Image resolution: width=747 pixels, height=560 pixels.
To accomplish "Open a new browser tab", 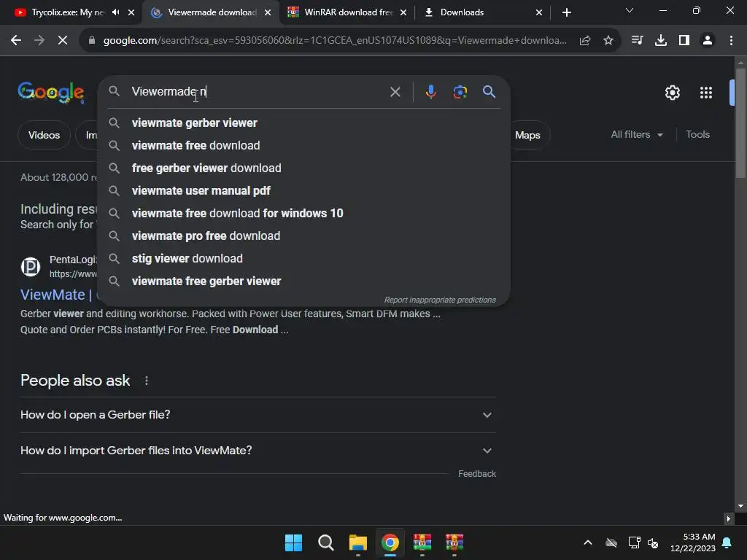I will [566, 12].
